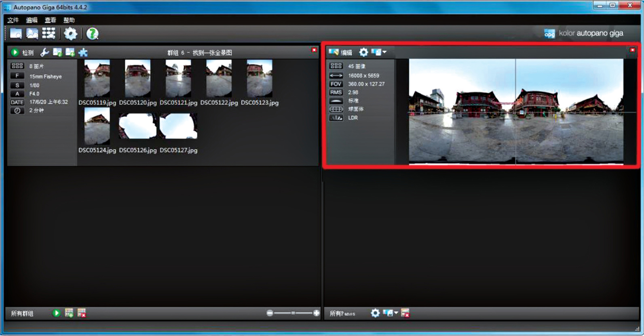Click the stitched panorama preview image

tap(516, 111)
